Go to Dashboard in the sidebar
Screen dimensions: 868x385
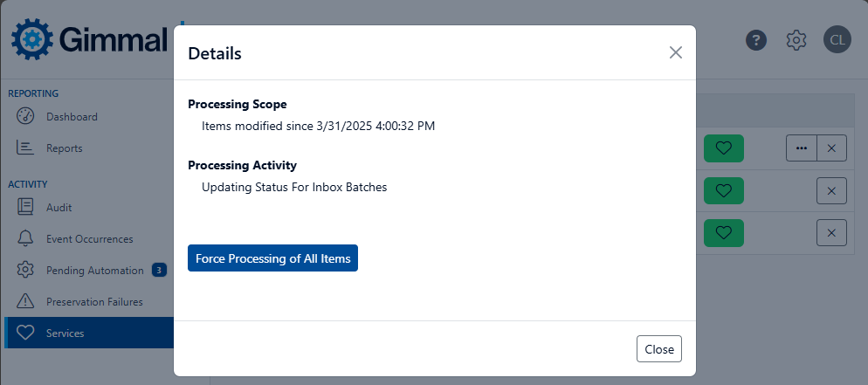coord(72,117)
